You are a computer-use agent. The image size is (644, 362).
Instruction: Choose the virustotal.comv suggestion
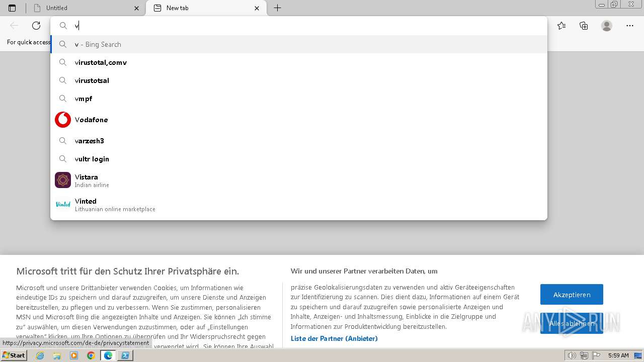click(x=299, y=62)
